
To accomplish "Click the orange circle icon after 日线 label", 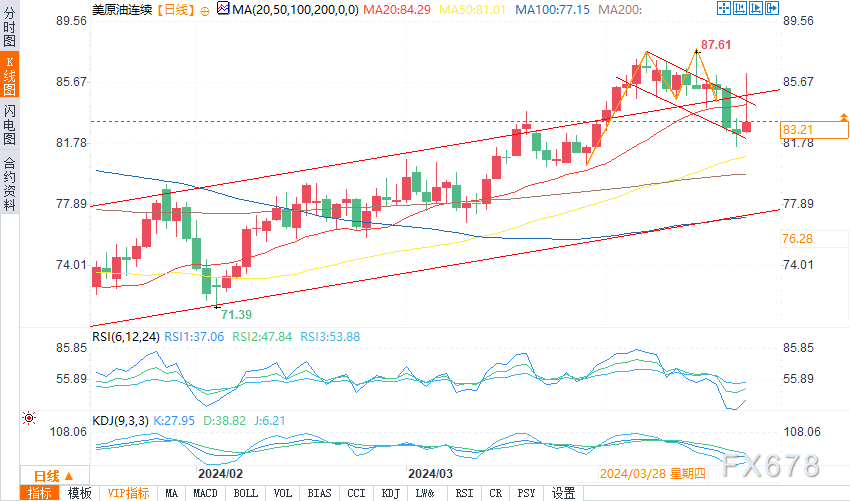I will (205, 9).
